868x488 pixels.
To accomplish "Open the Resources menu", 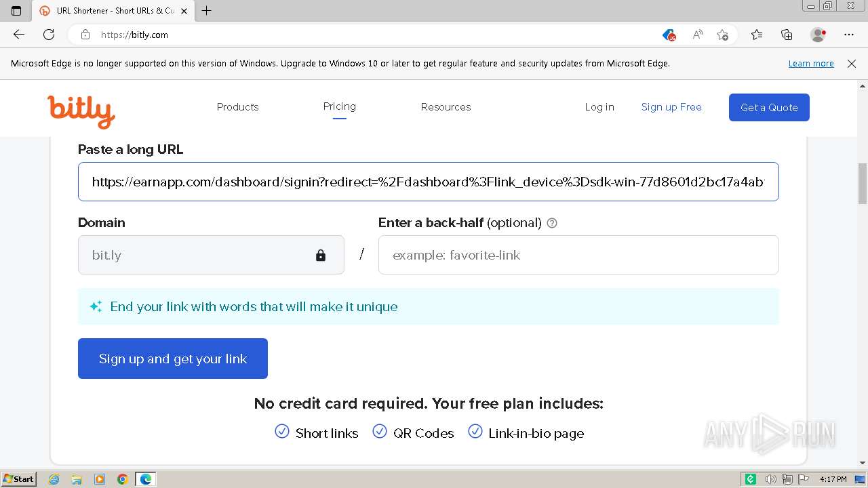I will click(x=446, y=107).
